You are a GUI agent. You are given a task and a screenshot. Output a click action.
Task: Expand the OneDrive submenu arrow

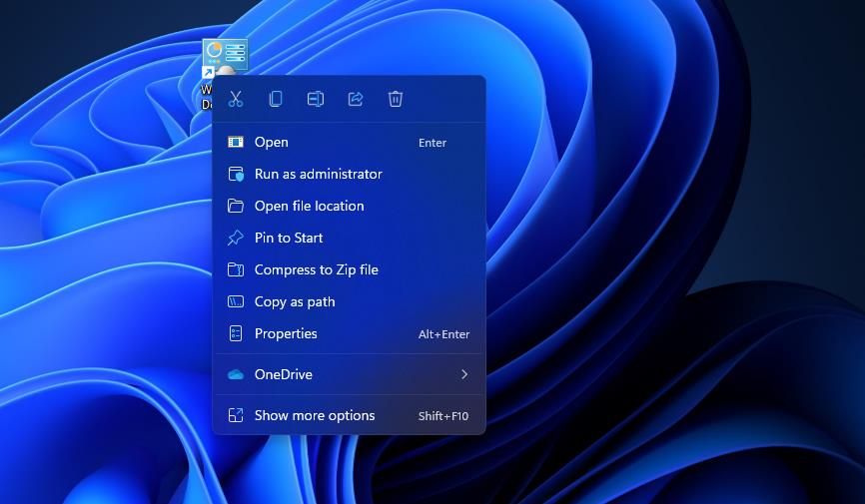[464, 374]
